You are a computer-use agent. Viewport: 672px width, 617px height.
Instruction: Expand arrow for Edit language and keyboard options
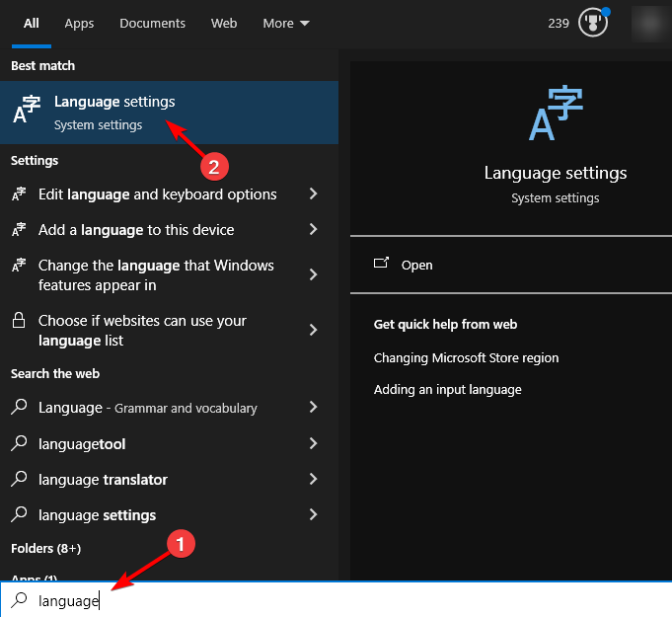point(313,193)
